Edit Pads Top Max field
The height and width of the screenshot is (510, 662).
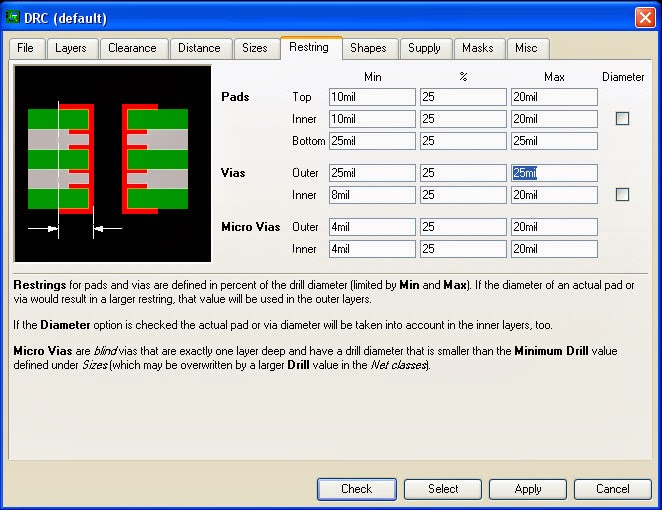pos(554,97)
